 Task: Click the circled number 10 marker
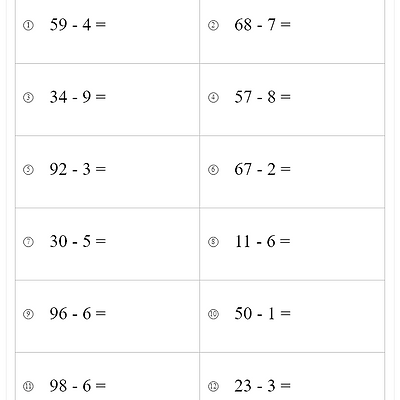(x=213, y=314)
